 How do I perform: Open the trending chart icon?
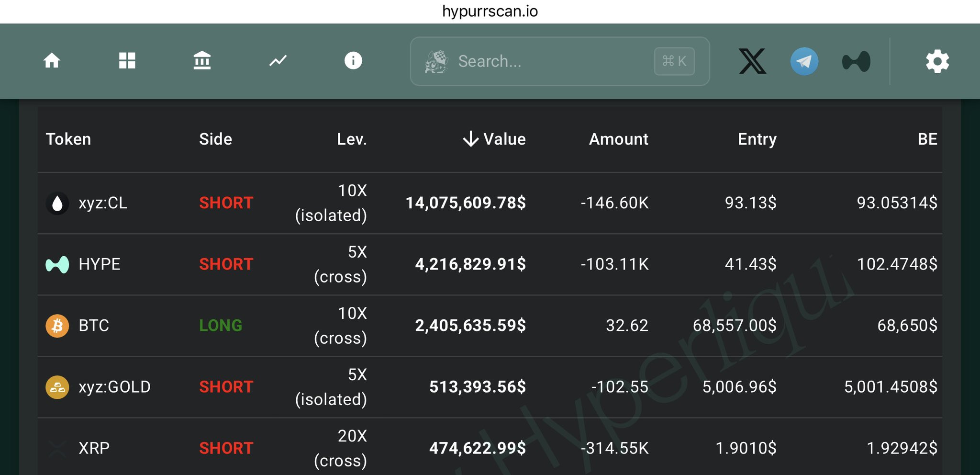(x=278, y=61)
